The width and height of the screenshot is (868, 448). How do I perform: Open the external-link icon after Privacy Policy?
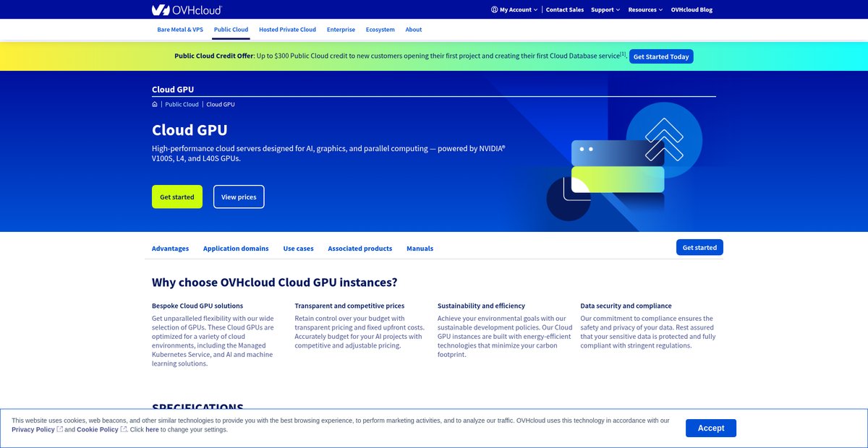coord(60,429)
